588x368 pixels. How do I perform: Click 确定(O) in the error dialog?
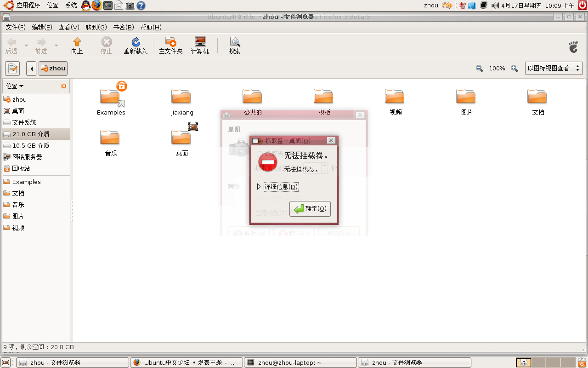coord(310,209)
